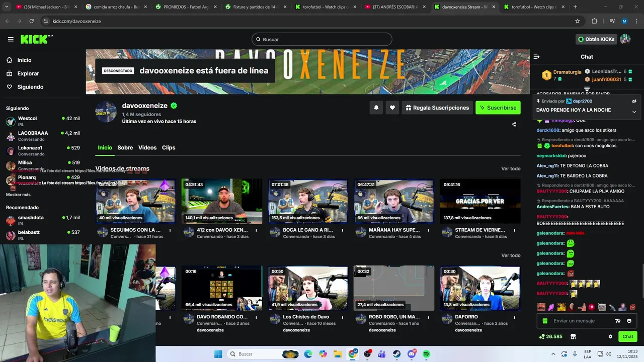Toggle the heart follow button

(392, 108)
